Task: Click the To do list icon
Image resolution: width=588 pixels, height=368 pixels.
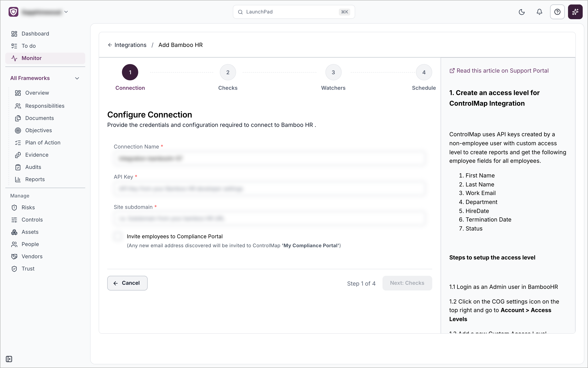Action: point(14,46)
